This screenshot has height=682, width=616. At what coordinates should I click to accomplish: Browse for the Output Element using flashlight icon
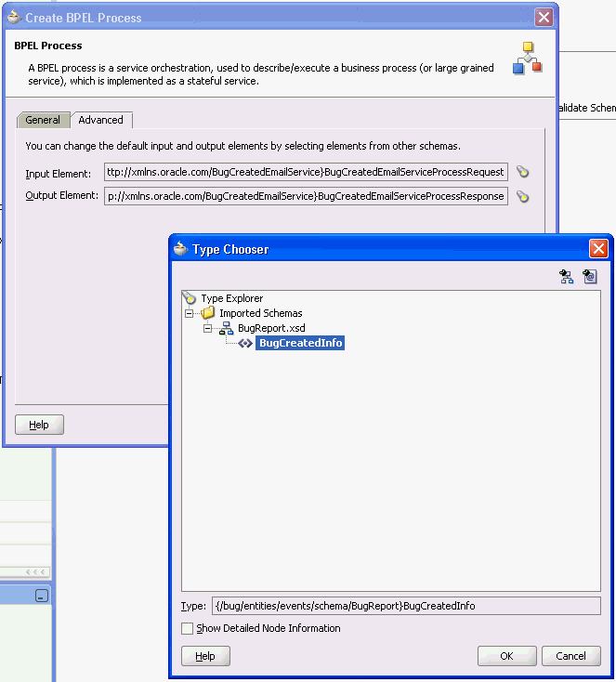tap(522, 197)
